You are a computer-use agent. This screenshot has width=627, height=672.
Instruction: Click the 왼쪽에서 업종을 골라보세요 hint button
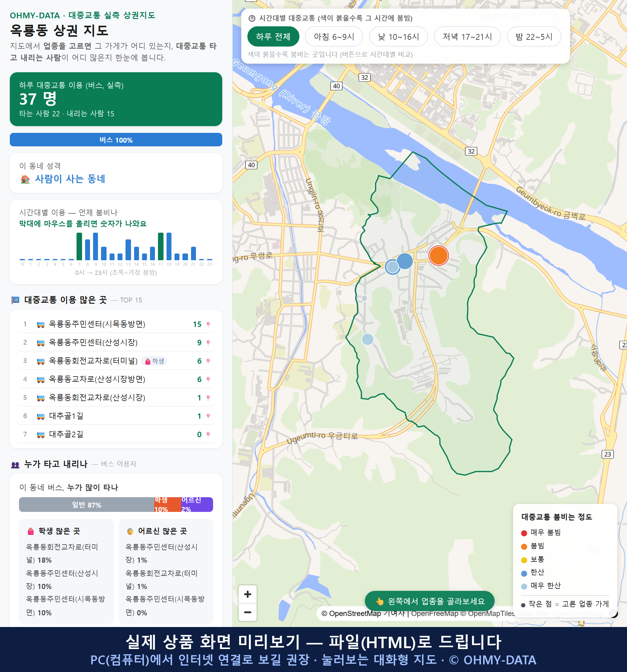(x=429, y=601)
